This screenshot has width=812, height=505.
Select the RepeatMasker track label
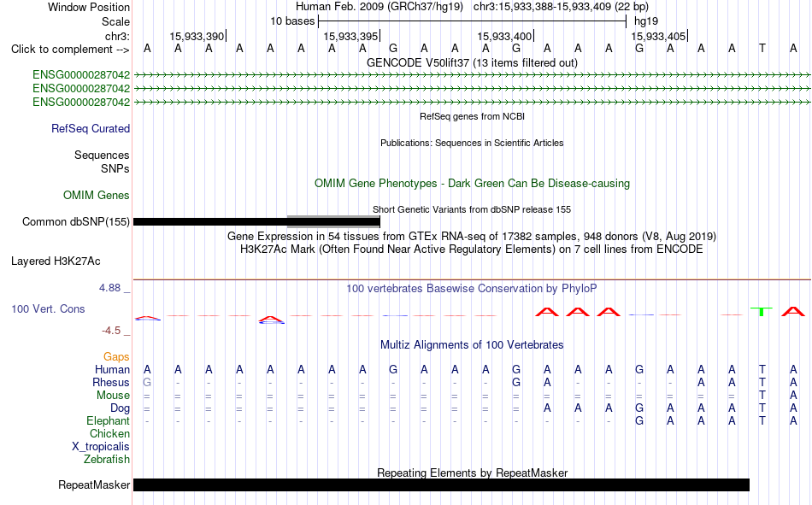click(x=94, y=485)
